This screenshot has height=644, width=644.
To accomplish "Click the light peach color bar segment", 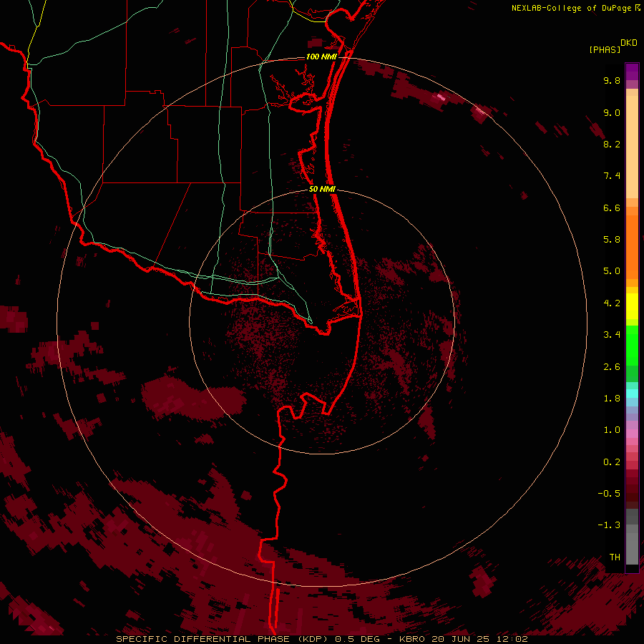I will point(632,147).
